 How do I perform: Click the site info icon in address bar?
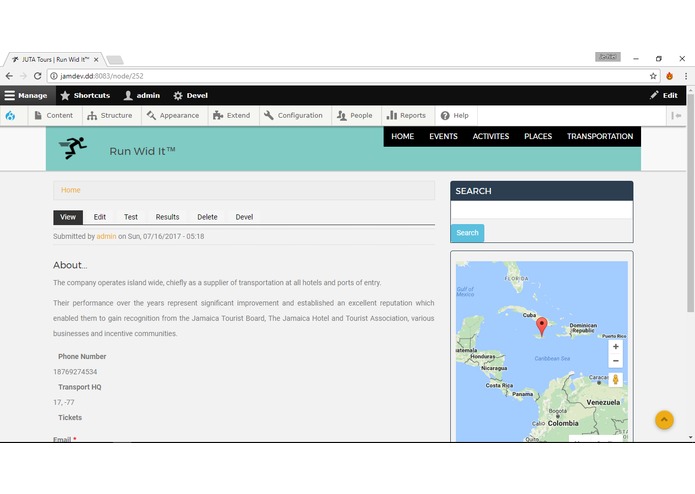coord(53,76)
